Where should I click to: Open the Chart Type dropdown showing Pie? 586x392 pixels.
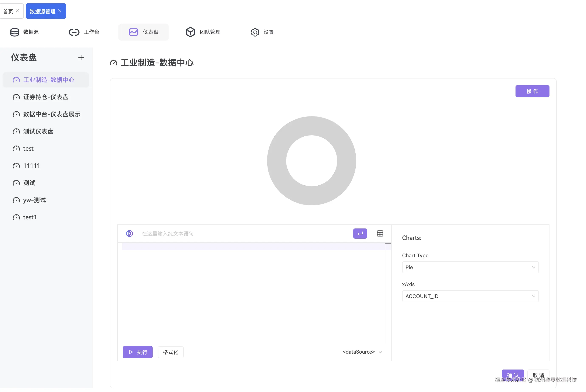click(470, 267)
